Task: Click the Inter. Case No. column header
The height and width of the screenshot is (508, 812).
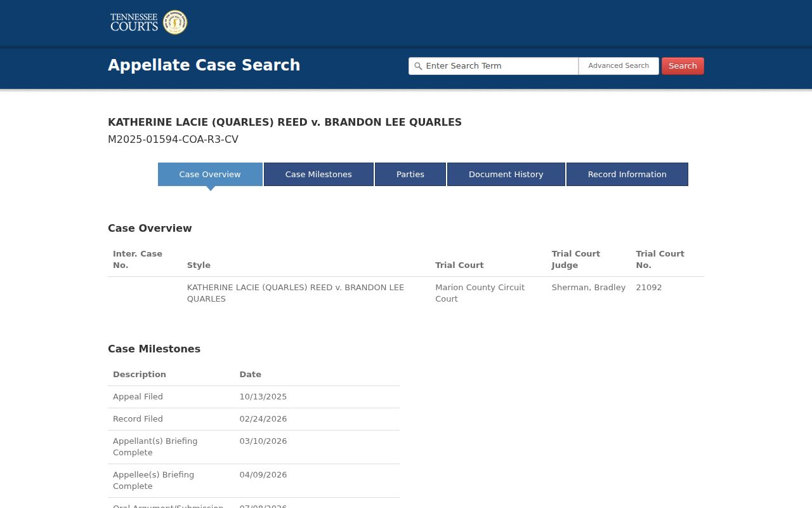Action: click(x=138, y=259)
